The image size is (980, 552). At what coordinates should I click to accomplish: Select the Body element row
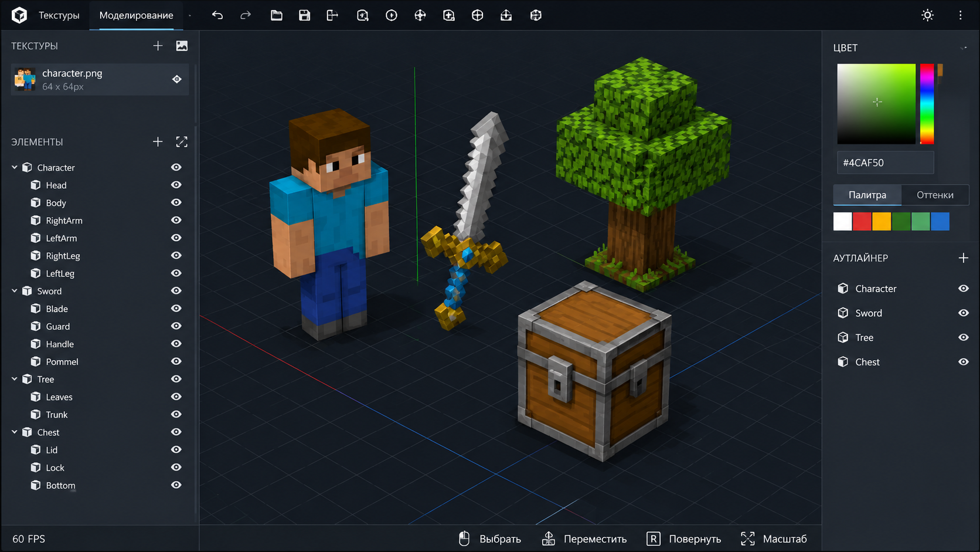[x=100, y=203]
